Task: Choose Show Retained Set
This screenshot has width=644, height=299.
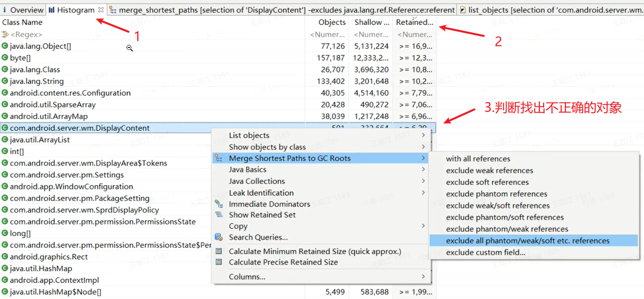Action: coord(320,215)
